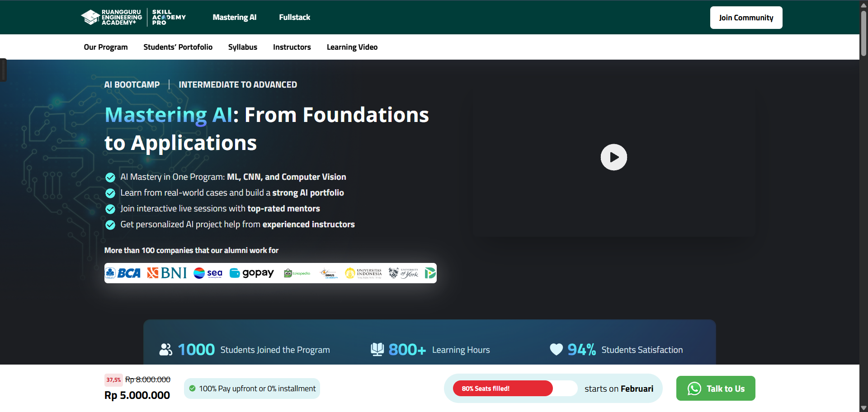This screenshot has width=868, height=412.
Task: Click the Skill Academy Pro logo
Action: (x=169, y=17)
